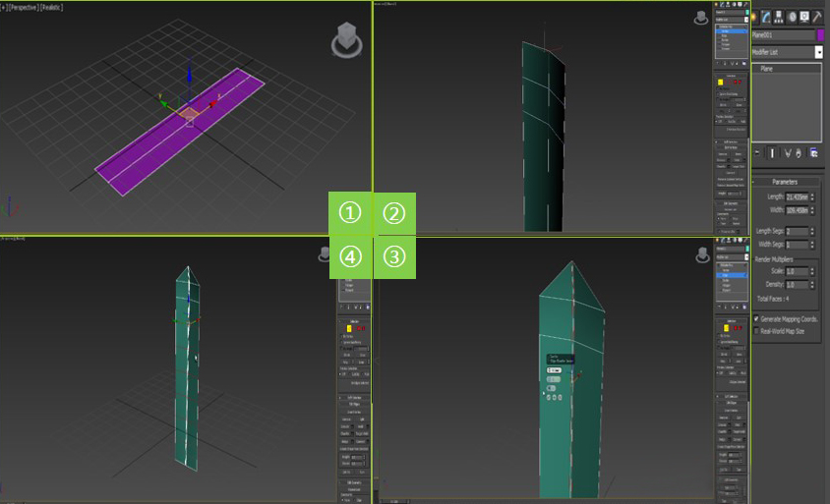The height and width of the screenshot is (504, 830).
Task: Expand Soft Selection rollout in bottom-left small panel
Action: click(354, 397)
